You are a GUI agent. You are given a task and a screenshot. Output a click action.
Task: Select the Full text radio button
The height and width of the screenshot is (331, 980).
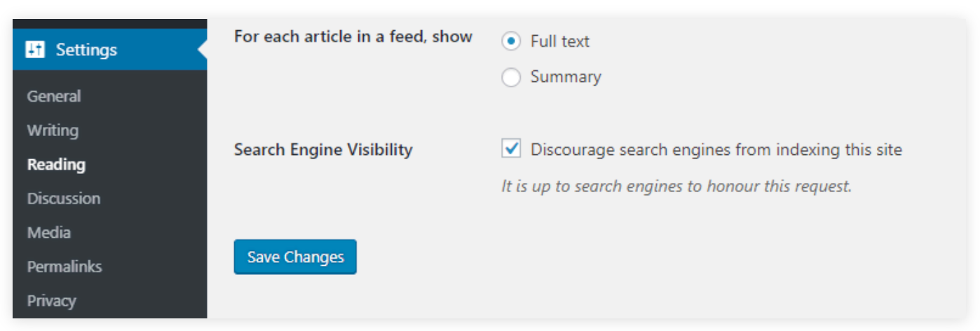(x=511, y=41)
